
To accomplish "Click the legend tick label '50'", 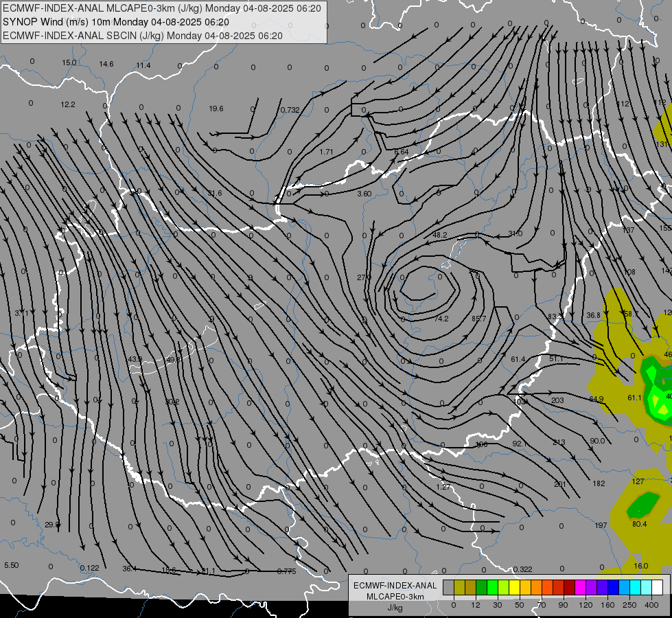I will (x=520, y=605).
